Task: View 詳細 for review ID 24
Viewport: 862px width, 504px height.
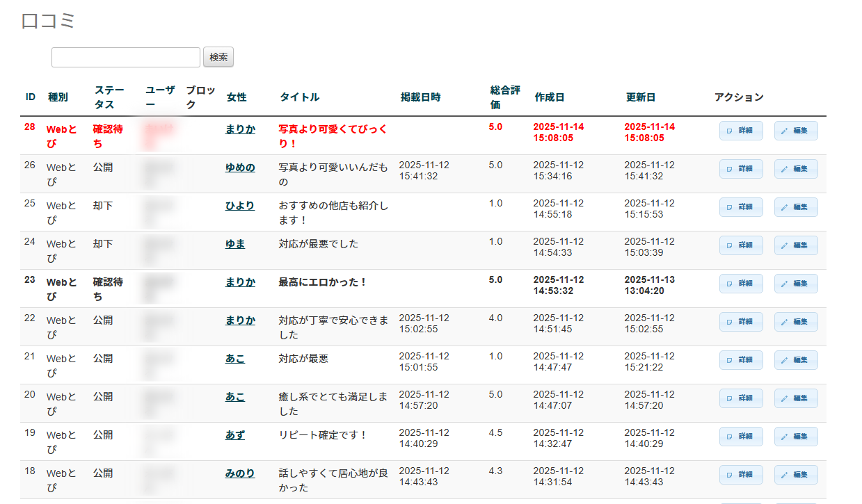Action: pyautogui.click(x=741, y=245)
